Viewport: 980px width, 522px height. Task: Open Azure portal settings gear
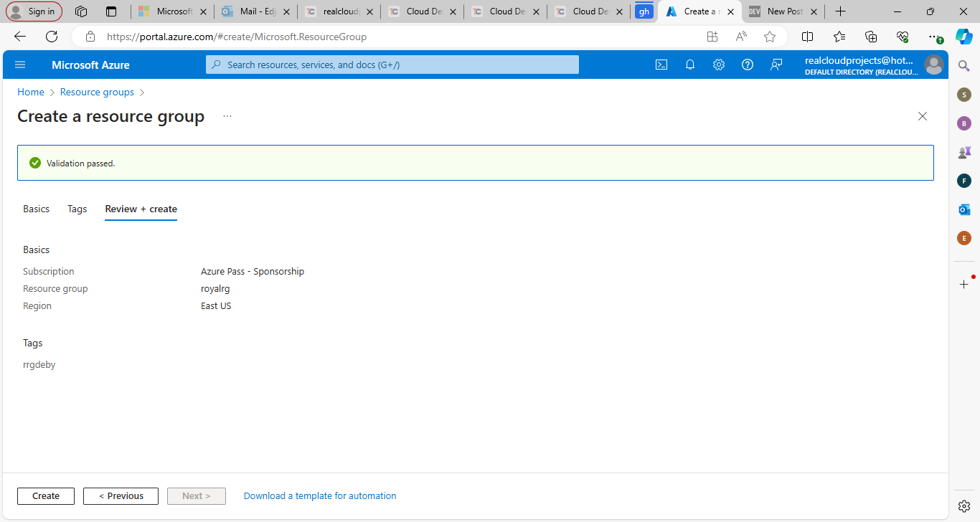[x=719, y=65]
